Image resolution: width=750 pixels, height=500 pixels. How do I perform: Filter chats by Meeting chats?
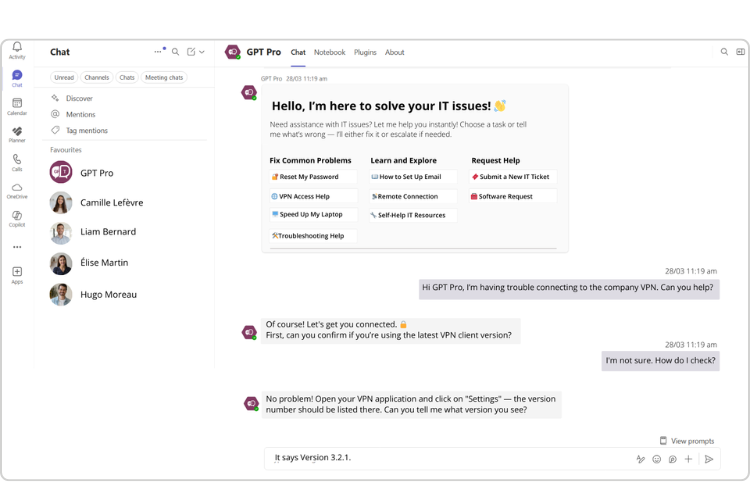pos(164,78)
